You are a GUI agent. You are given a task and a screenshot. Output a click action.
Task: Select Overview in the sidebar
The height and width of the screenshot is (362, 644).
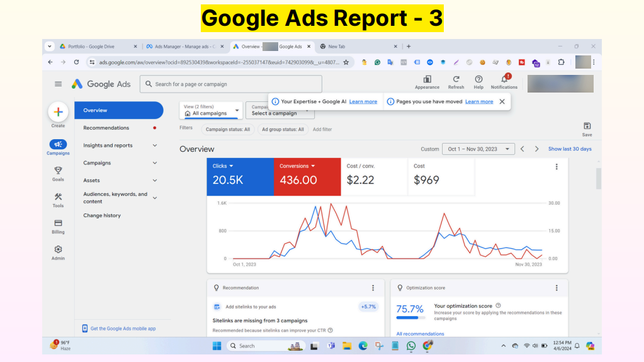pos(119,110)
